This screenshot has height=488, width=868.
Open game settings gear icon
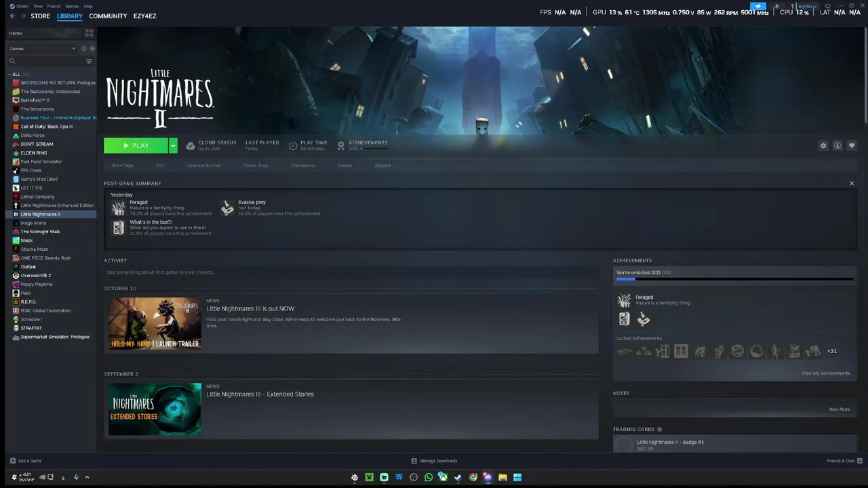pos(823,146)
